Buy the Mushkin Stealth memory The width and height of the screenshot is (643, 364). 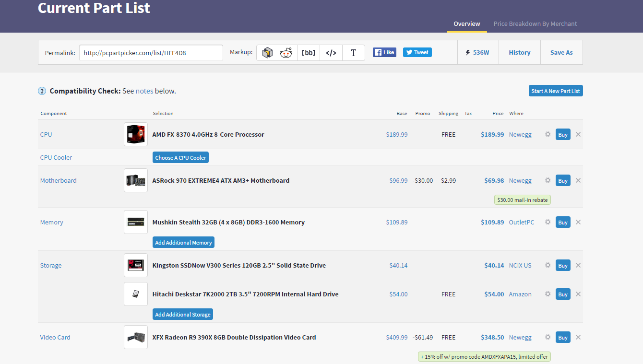click(x=563, y=222)
